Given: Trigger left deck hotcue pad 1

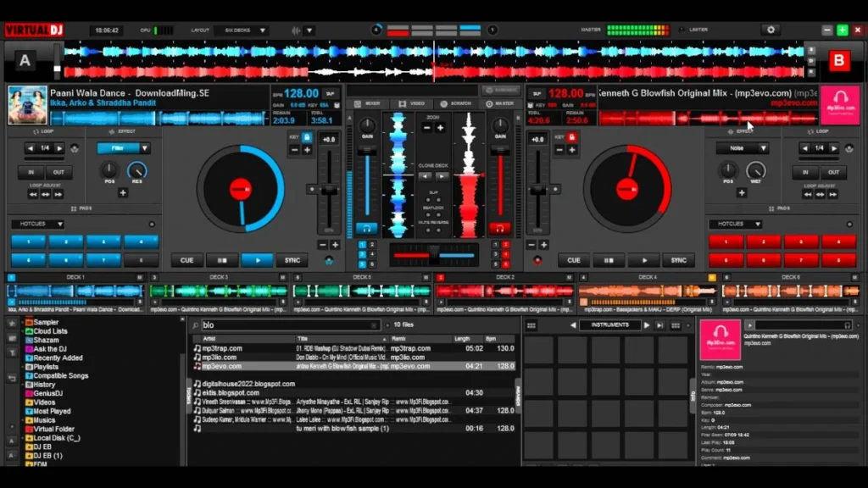Looking at the screenshot, I should [28, 241].
